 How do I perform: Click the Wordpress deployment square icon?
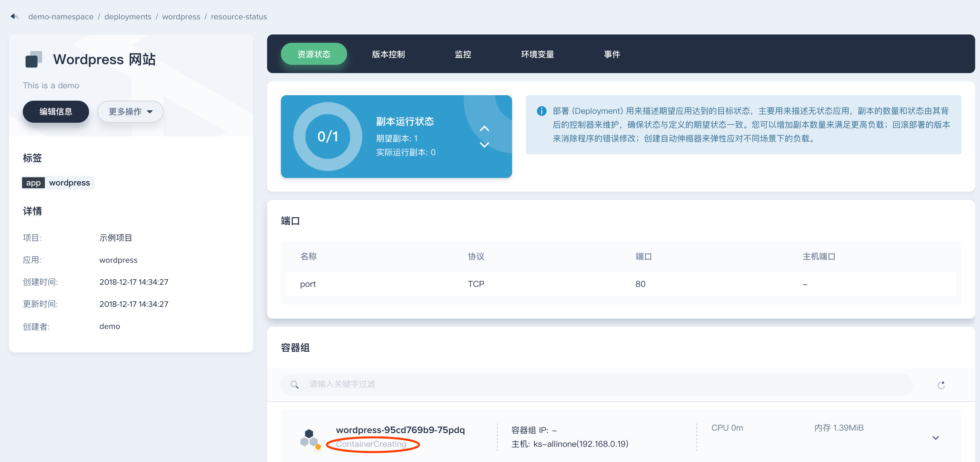click(x=33, y=59)
